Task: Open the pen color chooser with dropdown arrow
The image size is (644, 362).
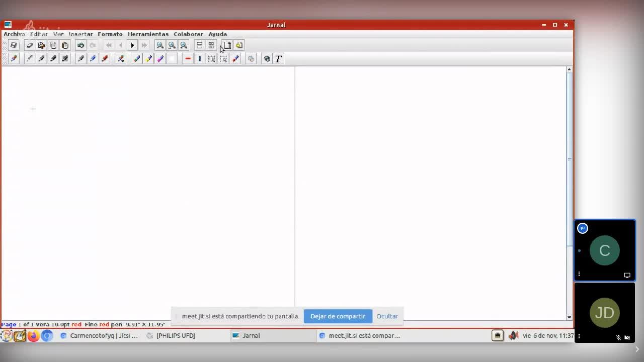Action: point(121,59)
